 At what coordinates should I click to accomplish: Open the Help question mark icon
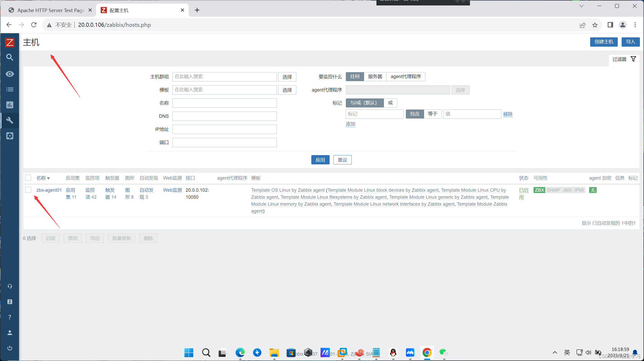(10, 317)
